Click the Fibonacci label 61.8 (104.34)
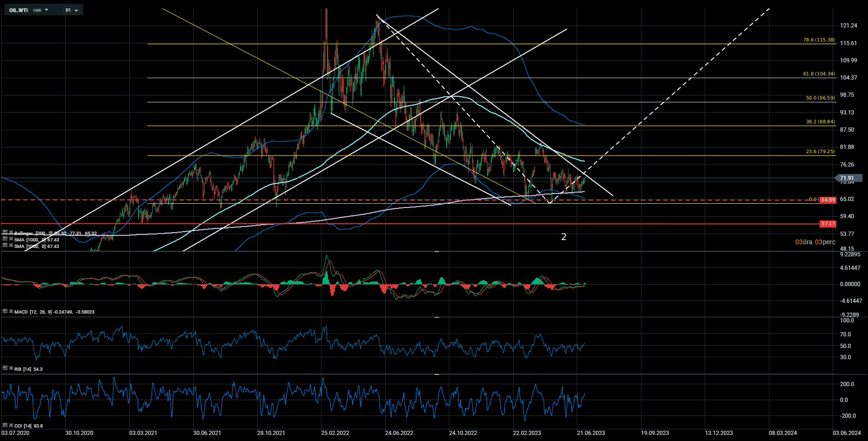The width and height of the screenshot is (868, 441). point(819,74)
